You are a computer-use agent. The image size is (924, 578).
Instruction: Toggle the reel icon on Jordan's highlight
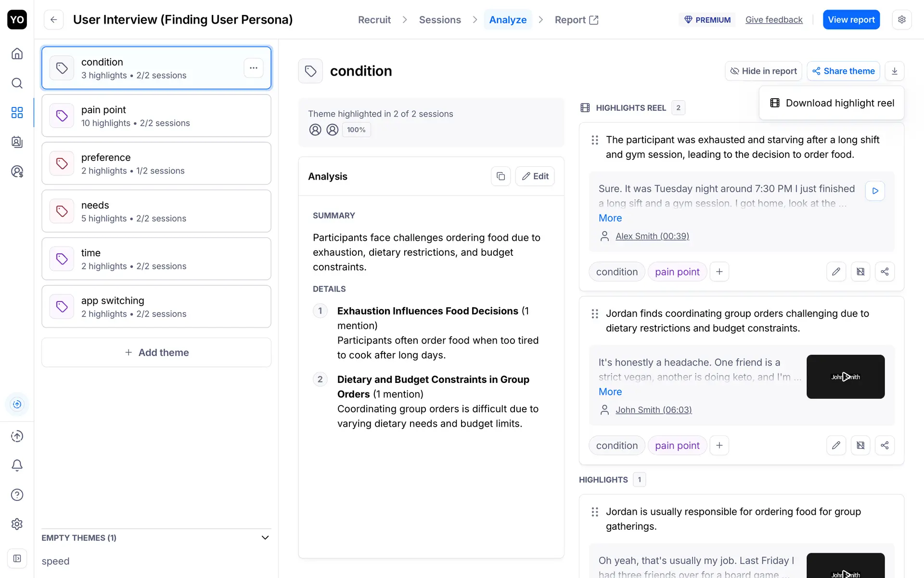point(860,446)
